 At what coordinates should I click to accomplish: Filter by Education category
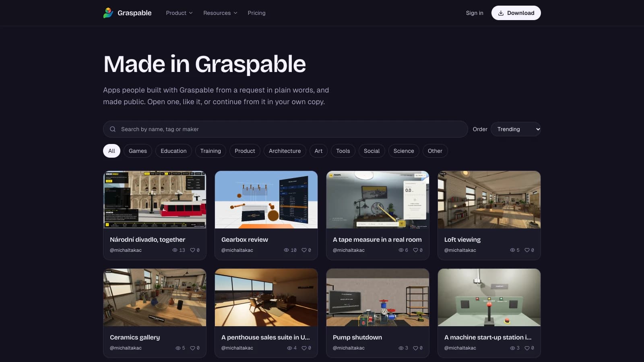click(173, 151)
